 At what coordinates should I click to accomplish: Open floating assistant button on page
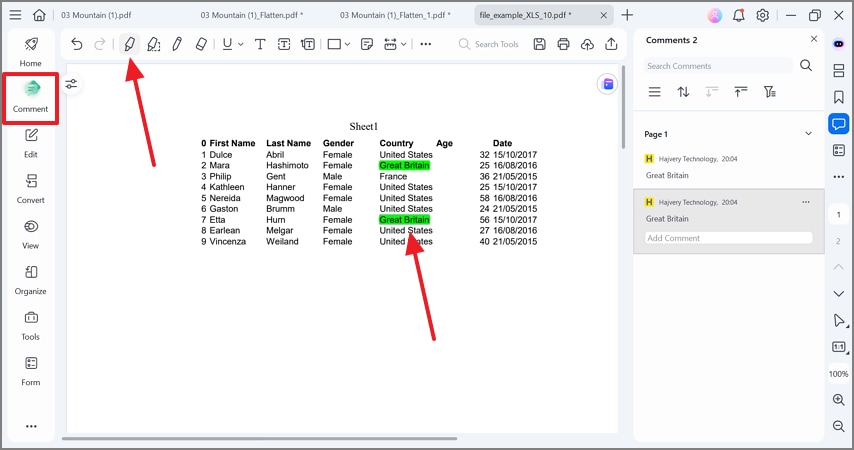tap(608, 84)
